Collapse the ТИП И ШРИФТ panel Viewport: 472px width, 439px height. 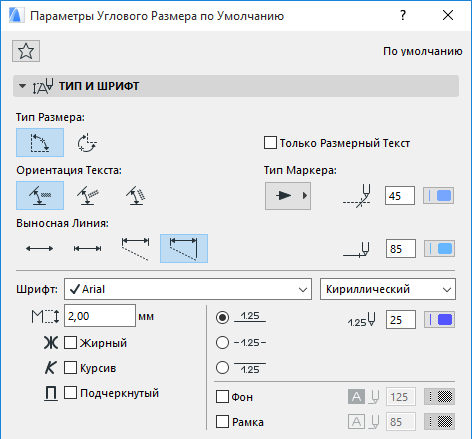click(x=22, y=86)
